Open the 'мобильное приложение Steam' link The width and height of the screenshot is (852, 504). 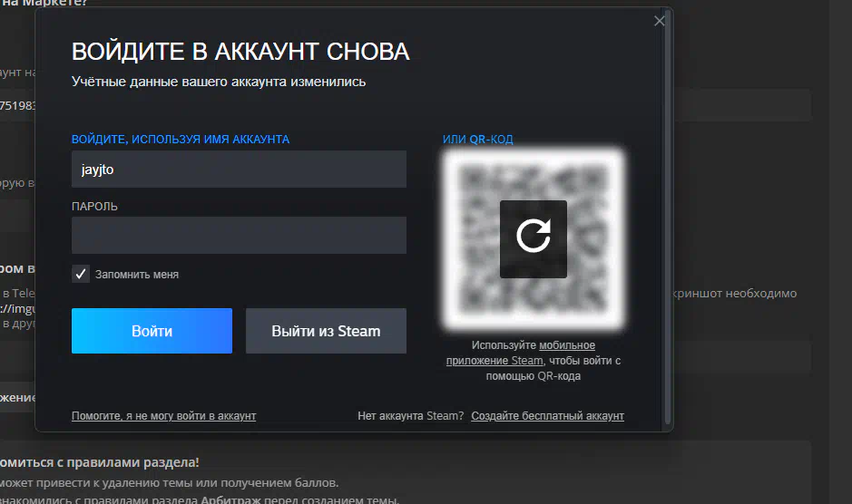[x=521, y=353]
